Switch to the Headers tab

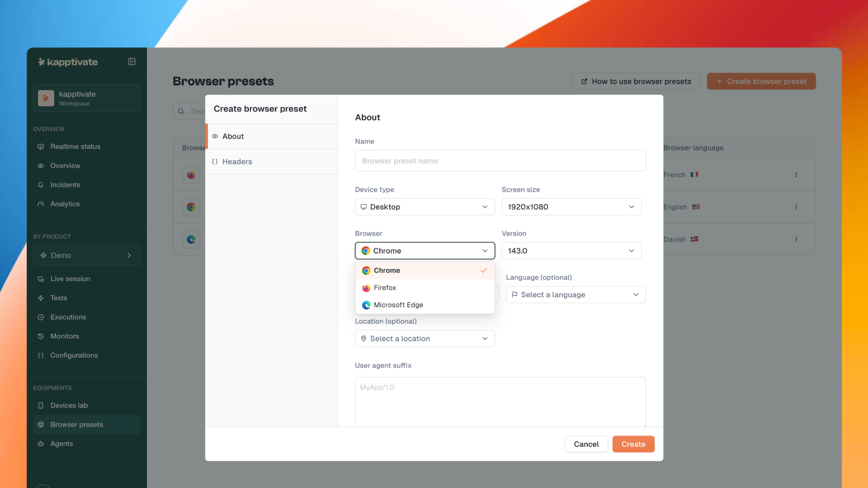click(237, 162)
